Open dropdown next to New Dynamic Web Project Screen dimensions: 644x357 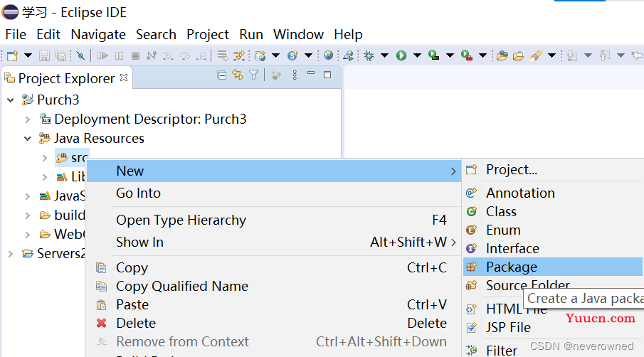click(275, 55)
